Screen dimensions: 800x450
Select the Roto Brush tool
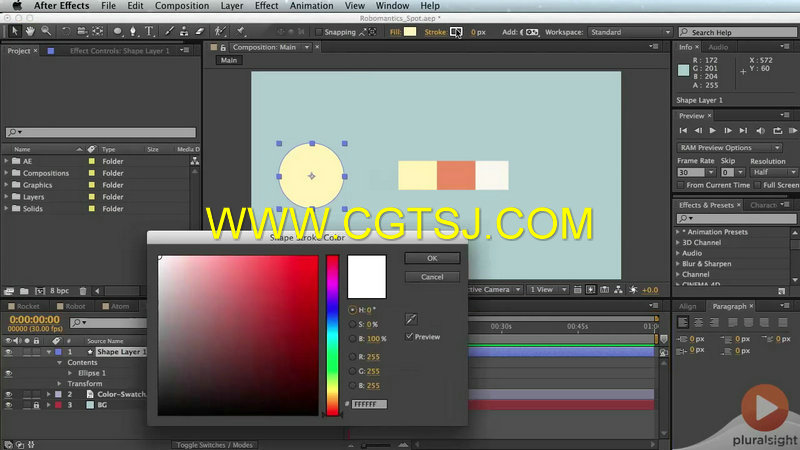tap(220, 31)
